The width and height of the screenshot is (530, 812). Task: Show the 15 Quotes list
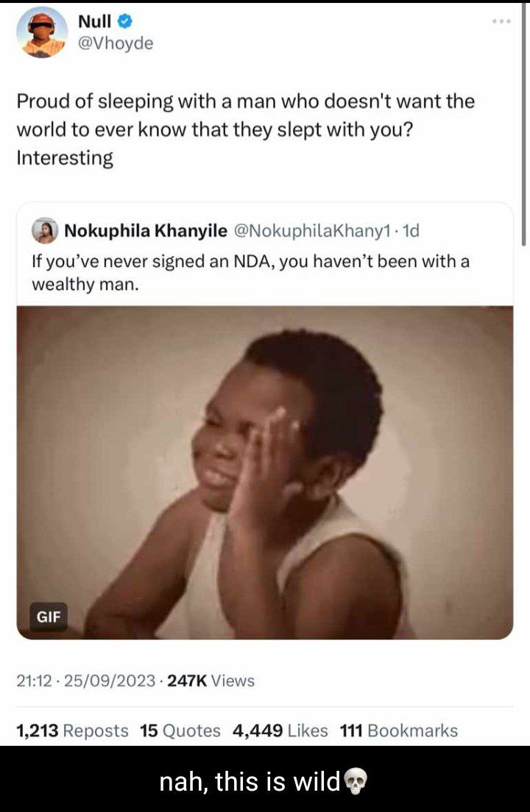tap(180, 730)
